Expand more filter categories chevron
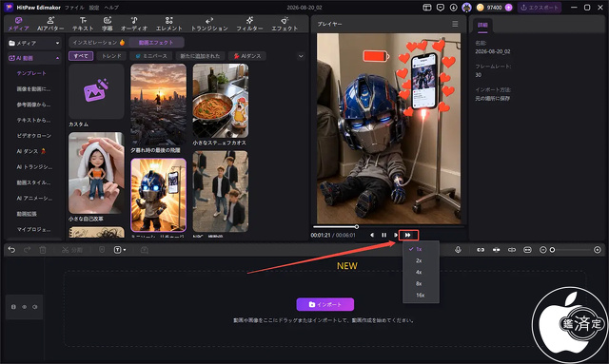The height and width of the screenshot is (364, 609). [x=301, y=56]
